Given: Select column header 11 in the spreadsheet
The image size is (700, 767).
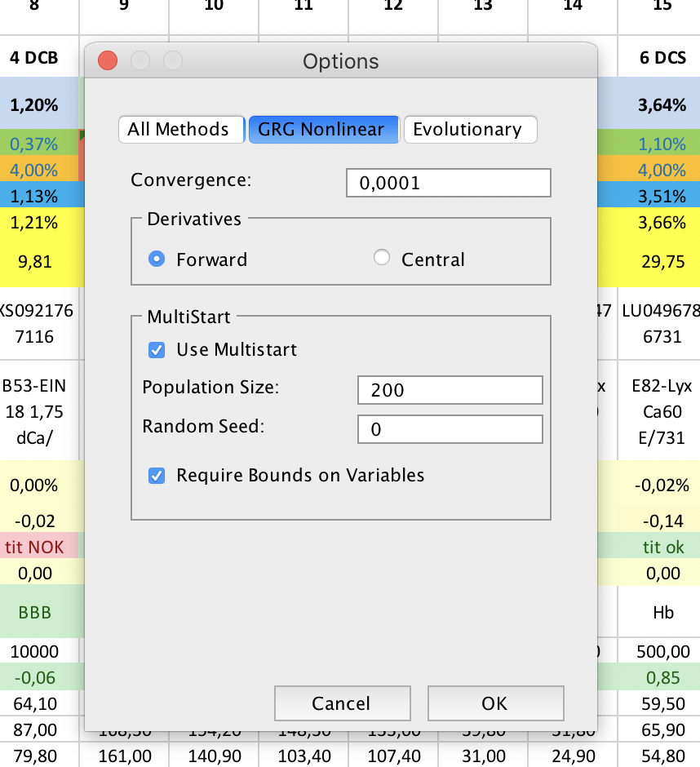Looking at the screenshot, I should [x=303, y=7].
